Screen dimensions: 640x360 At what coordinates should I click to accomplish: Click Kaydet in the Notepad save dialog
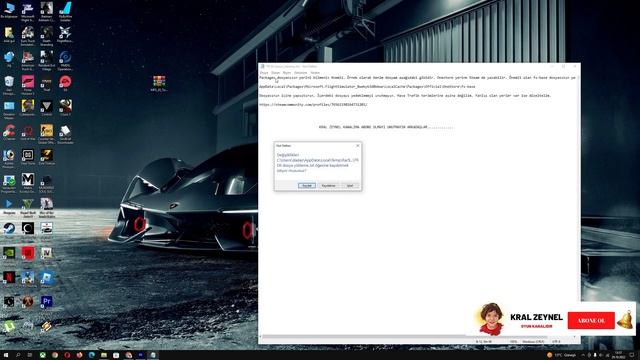[x=307, y=186]
